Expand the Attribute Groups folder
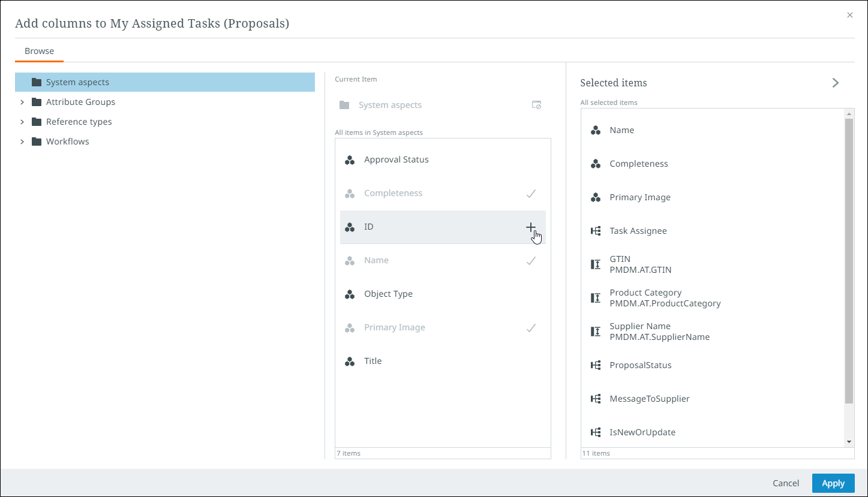Screen dimensions: 868x497 pyautogui.click(x=22, y=102)
